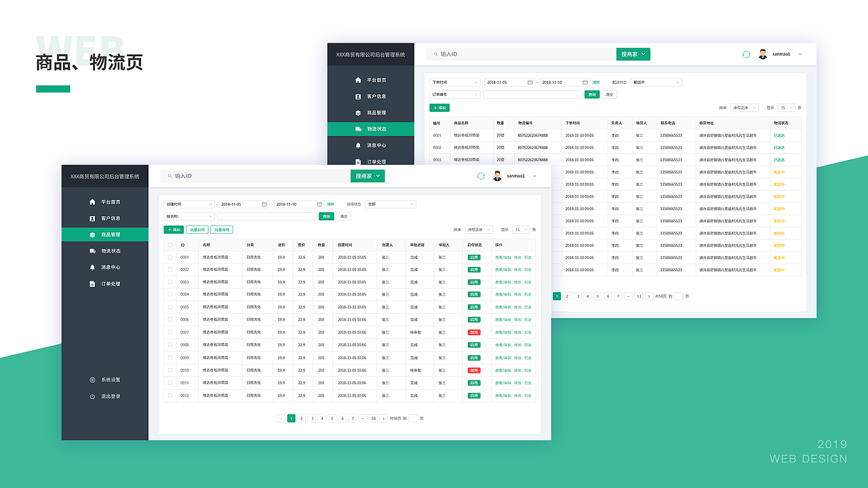Click the 添加 button in products window
868x488 pixels.
point(174,230)
